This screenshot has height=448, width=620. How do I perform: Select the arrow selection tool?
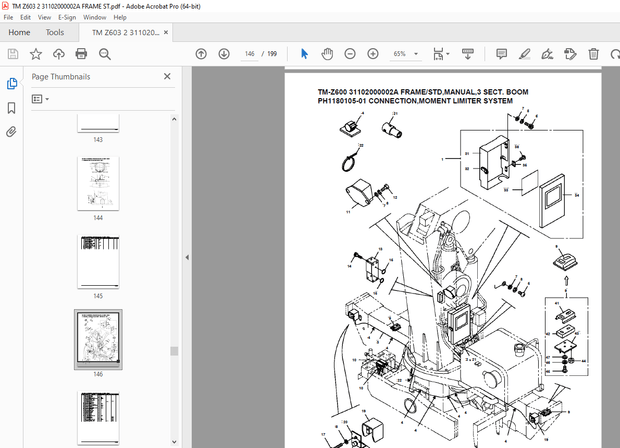(x=304, y=54)
